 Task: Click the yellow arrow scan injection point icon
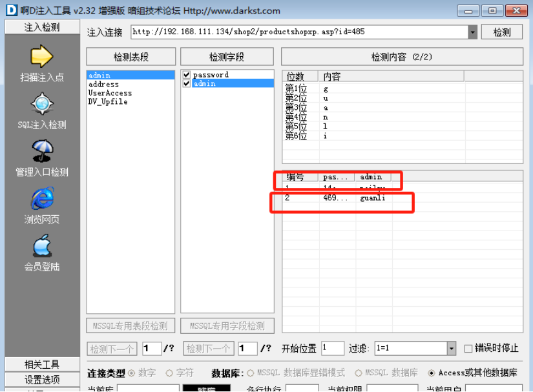(42, 56)
